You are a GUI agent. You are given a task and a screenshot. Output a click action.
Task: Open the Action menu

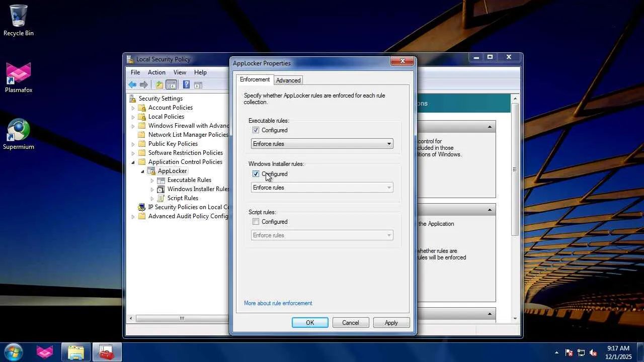[x=156, y=72]
